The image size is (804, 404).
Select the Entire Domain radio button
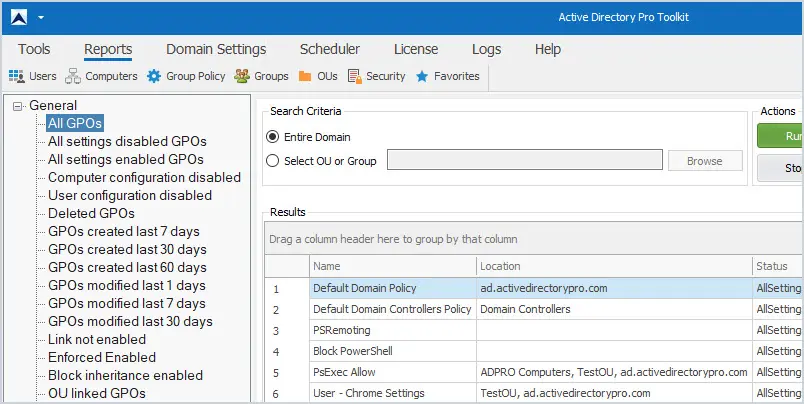click(x=273, y=137)
